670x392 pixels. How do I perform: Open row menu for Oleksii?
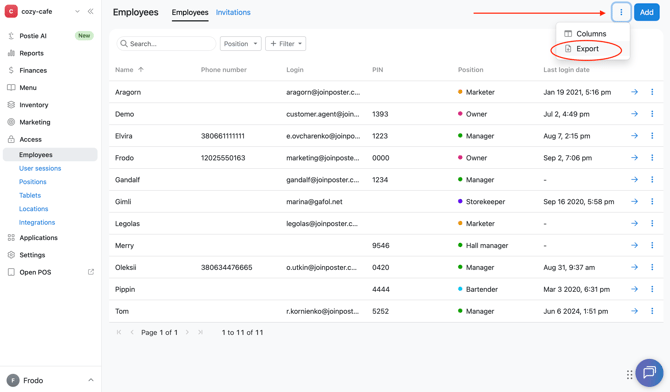652,267
